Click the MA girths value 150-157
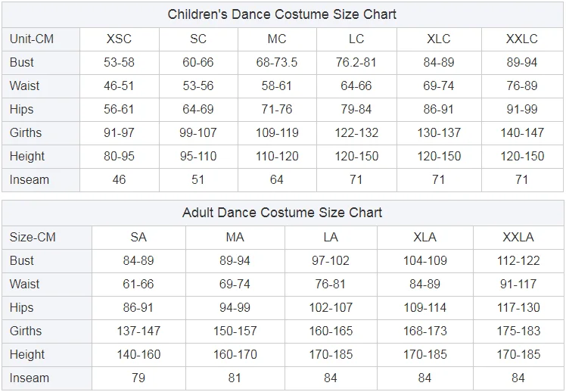 pos(235,331)
